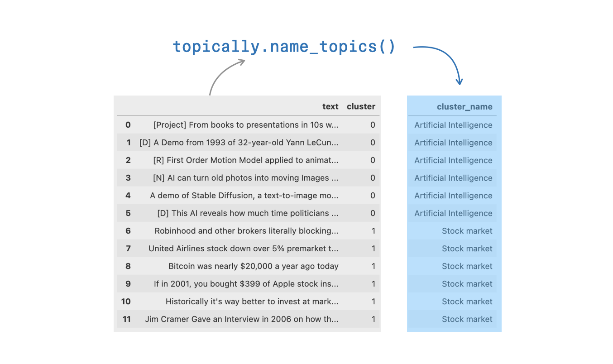Click "[N] AI can turn old photos into moving Images ..."
The height and width of the screenshot is (364, 613).
246,178
